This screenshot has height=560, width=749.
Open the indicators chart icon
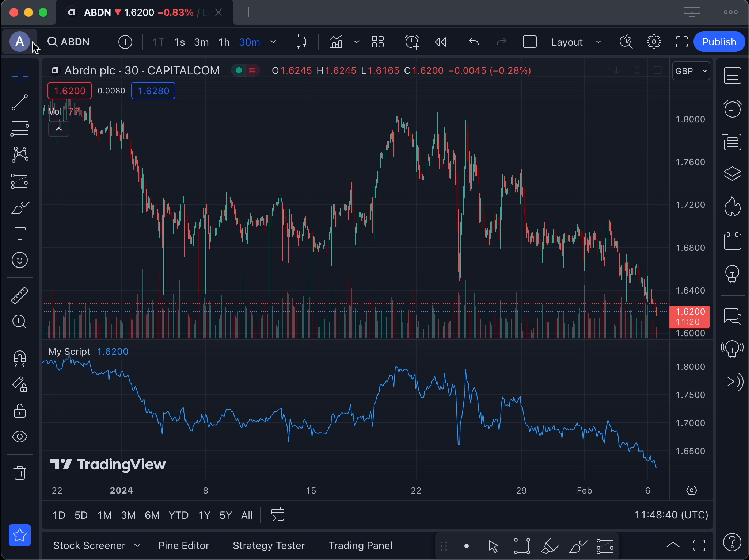coord(336,42)
